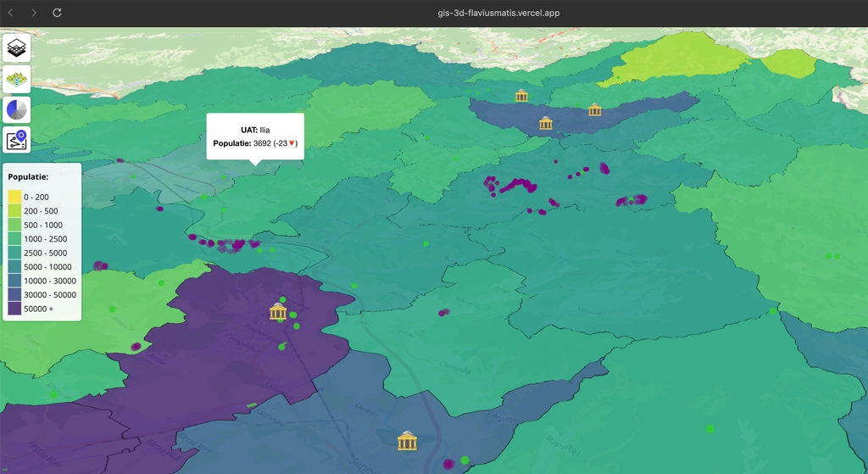Click the 200 - 500 legend label
Image resolution: width=868 pixels, height=474 pixels.
[41, 211]
